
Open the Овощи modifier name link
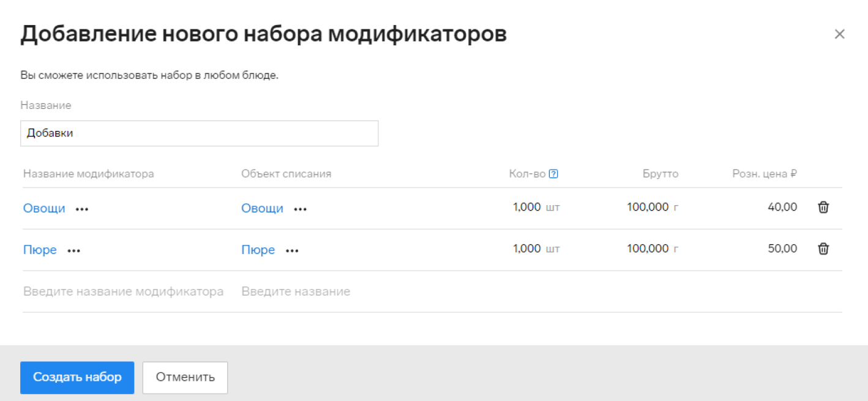click(44, 208)
